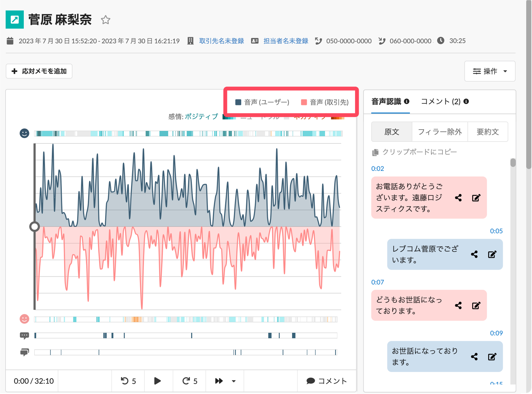Click the fast-forward speed button
This screenshot has height=394, width=532.
point(219,381)
